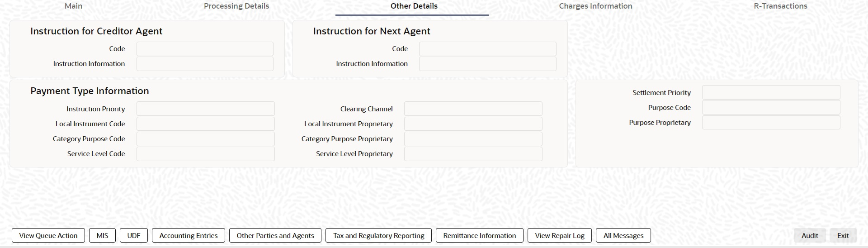Open the Processing Details tab

pos(236,6)
